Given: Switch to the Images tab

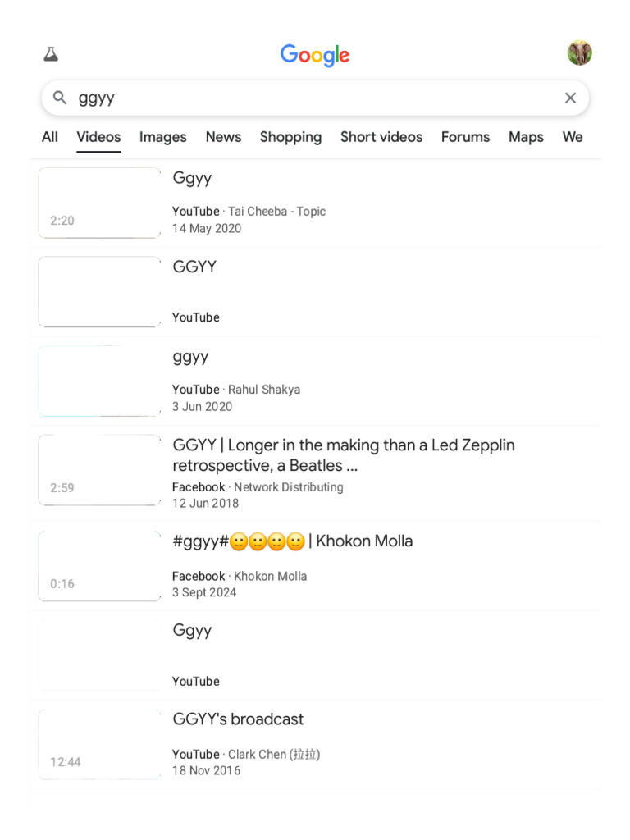Looking at the screenshot, I should 162,137.
